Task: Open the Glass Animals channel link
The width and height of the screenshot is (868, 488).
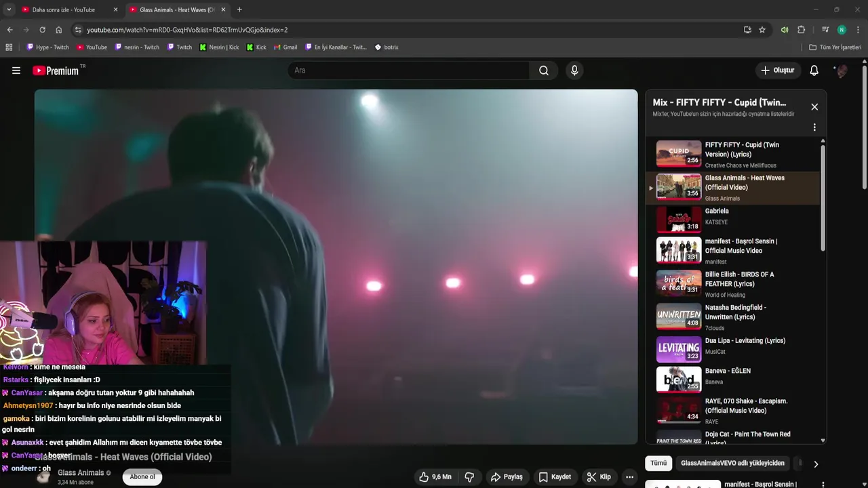Action: [x=81, y=473]
